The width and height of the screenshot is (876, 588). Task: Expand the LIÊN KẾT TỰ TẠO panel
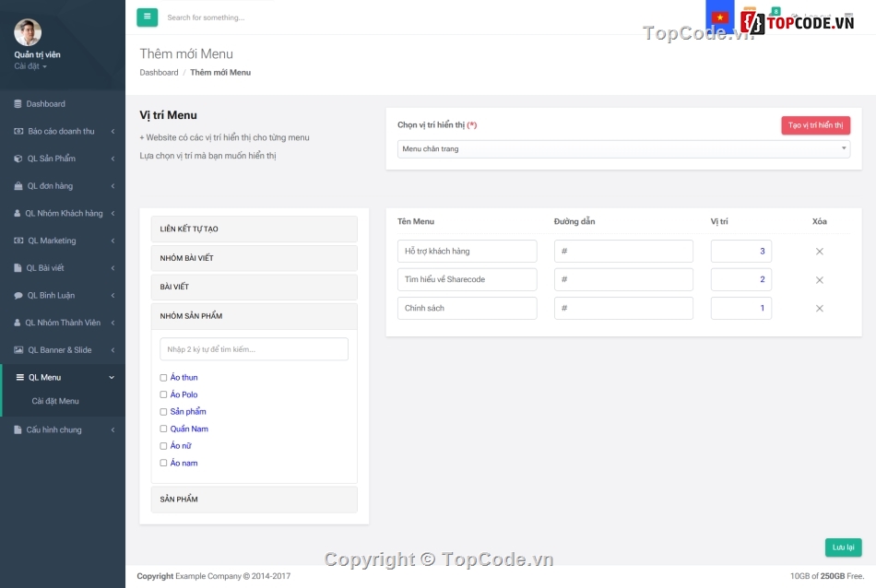point(255,229)
